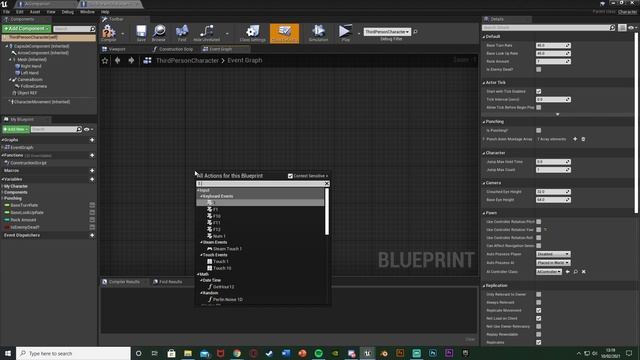Image resolution: width=640 pixels, height=360 pixels.
Task: Add a new Graph with plus icon
Action: pos(92,140)
